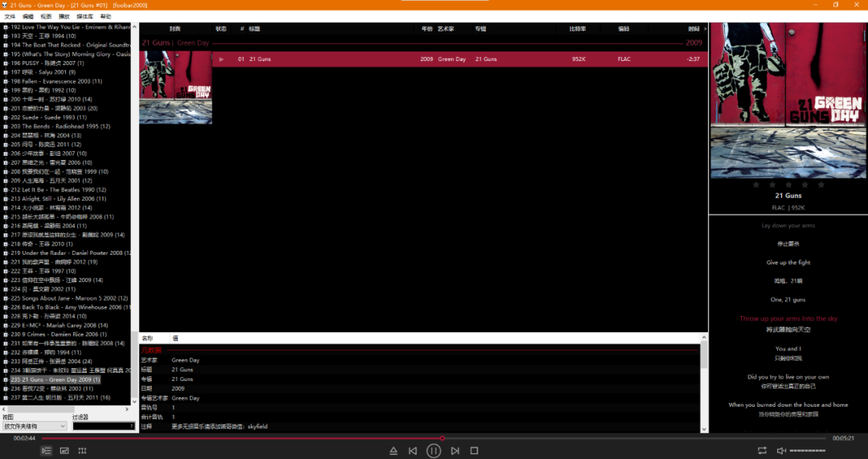Expand the 198 Fallen - Evanescence node
This screenshot has width=868, height=459.
pyautogui.click(x=6, y=81)
